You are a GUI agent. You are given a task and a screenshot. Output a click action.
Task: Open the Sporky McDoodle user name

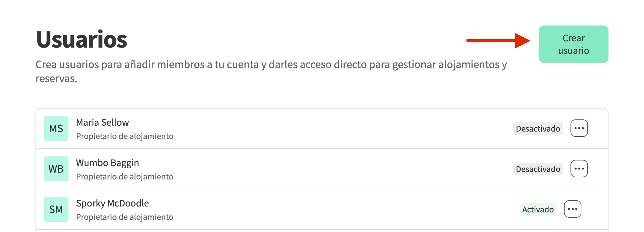pyautogui.click(x=112, y=203)
